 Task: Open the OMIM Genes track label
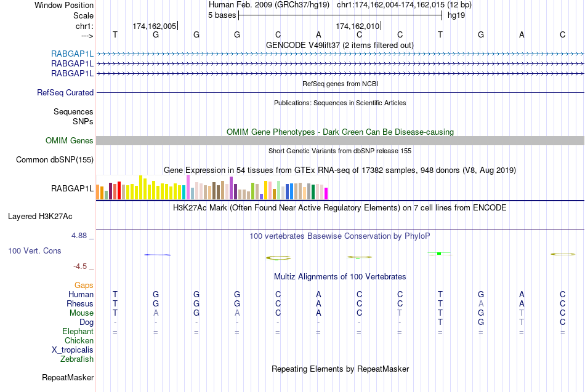pos(70,140)
